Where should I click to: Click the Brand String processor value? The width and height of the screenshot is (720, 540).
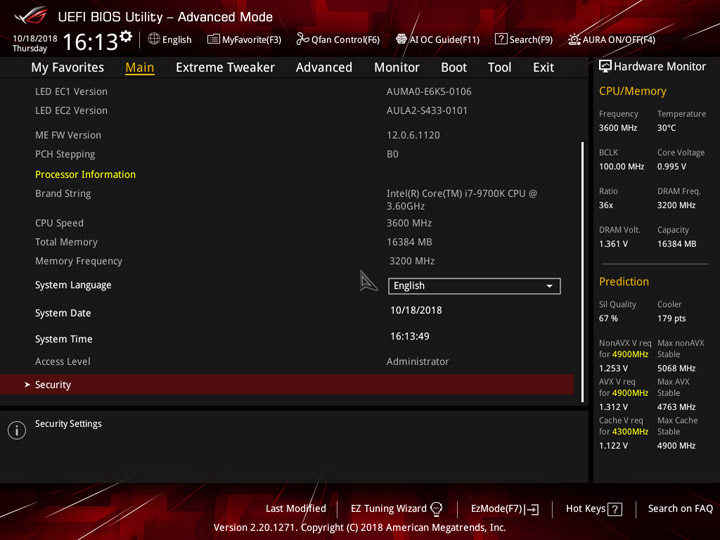[461, 200]
